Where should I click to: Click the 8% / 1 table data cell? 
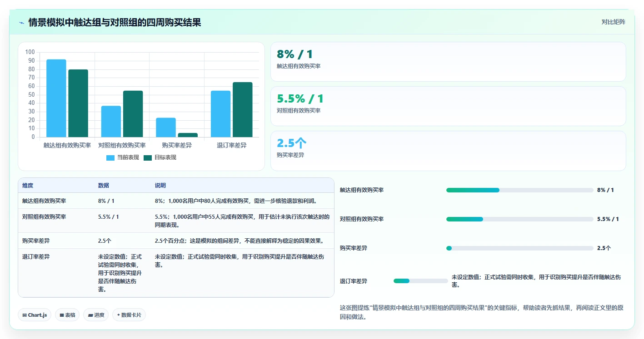106,201
